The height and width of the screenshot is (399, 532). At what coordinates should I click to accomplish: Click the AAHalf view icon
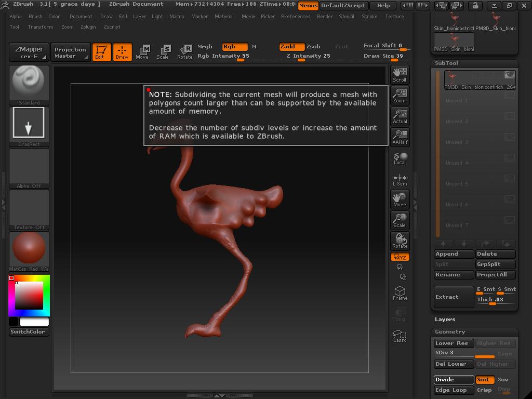coord(400,137)
